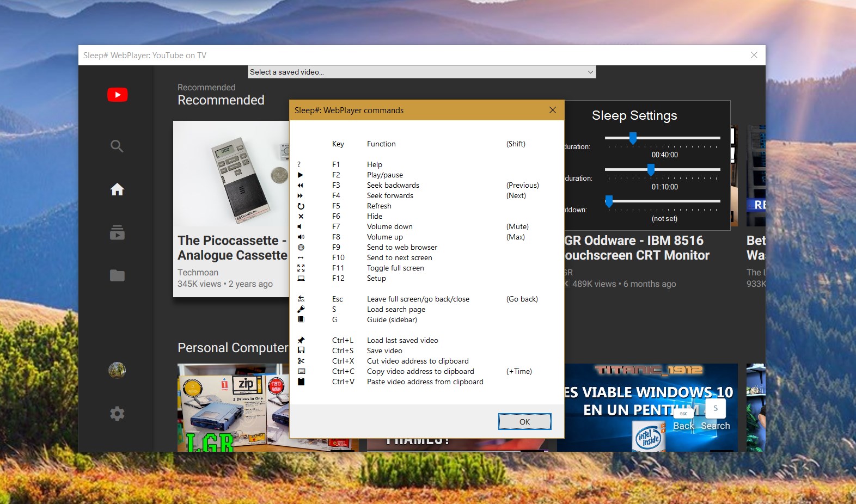Click the 'Back' Esc hint button
Image resolution: width=856 pixels, height=504 pixels.
[684, 420]
